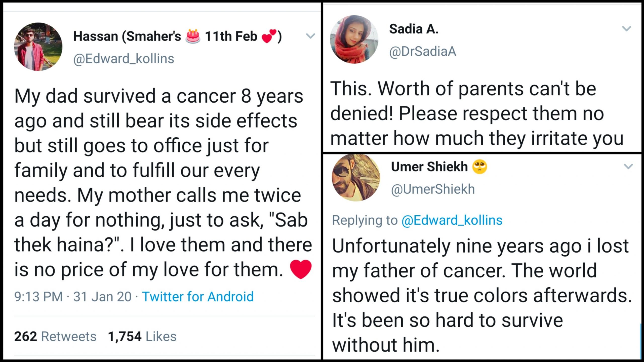Screen dimensions: 644x362
Task: Click Sadia A.'s profile avatar
Action: coord(354,39)
